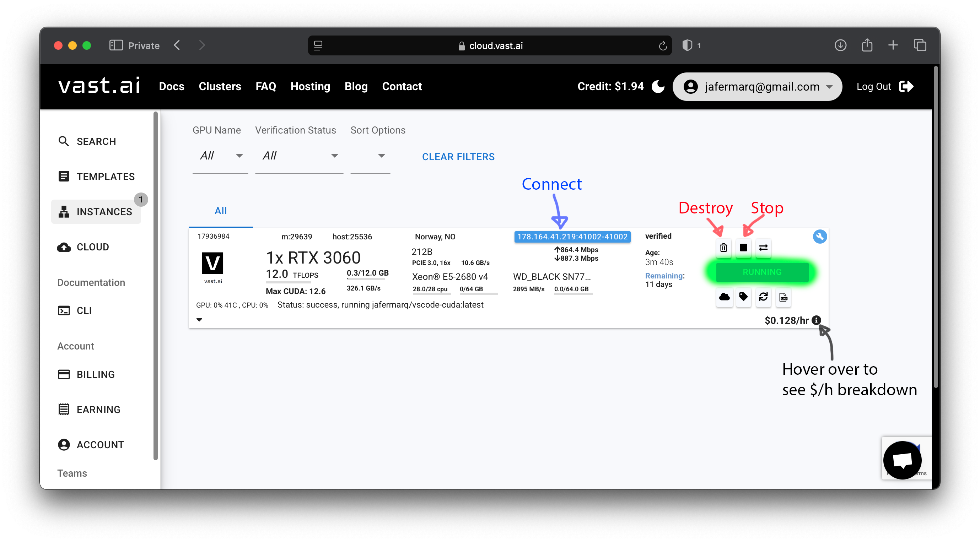Viewport: 980px width, 542px height.
Task: Toggle dark mode moon icon
Action: (658, 86)
